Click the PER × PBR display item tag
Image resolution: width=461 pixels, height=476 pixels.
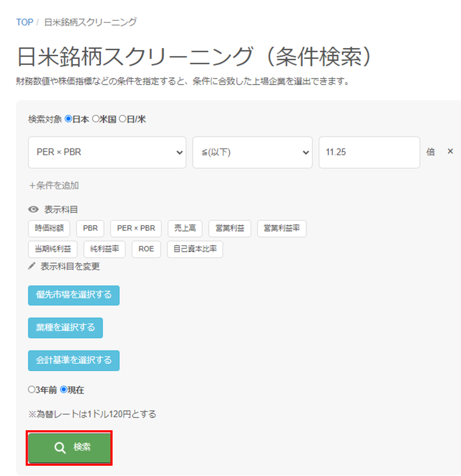pyautogui.click(x=136, y=228)
